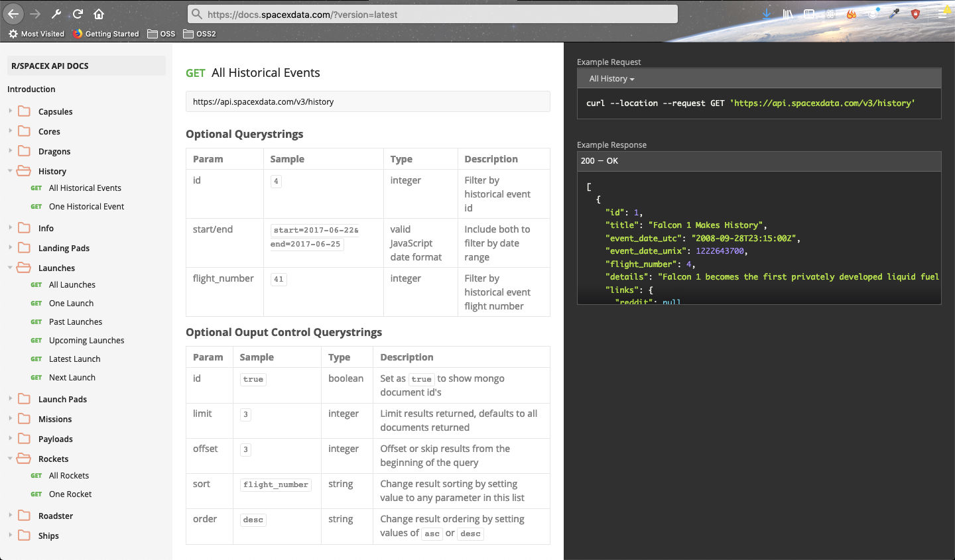The height and width of the screenshot is (560, 955).
Task: Click the Optional Ouput Control Querystrings heading
Action: point(284,332)
